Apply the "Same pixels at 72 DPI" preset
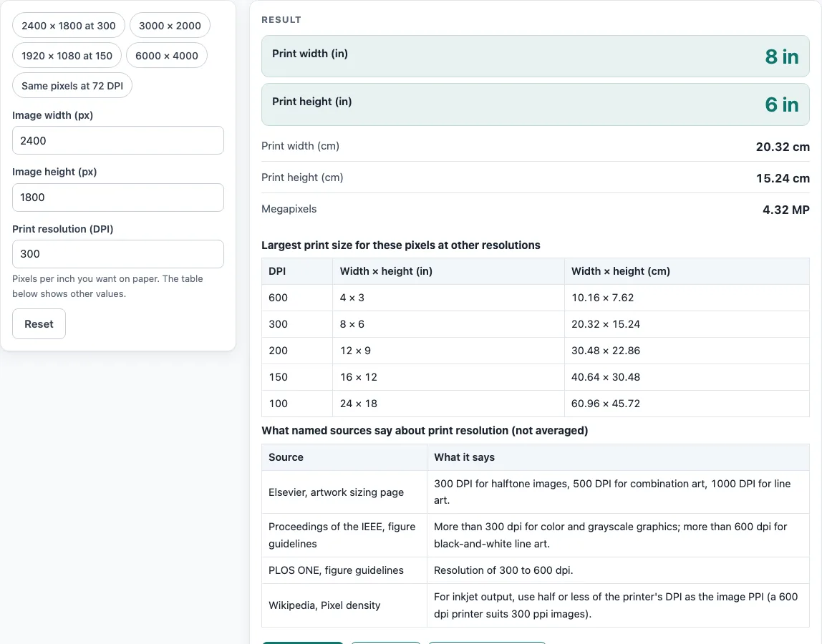Viewport: 822px width, 644px height. click(x=72, y=85)
